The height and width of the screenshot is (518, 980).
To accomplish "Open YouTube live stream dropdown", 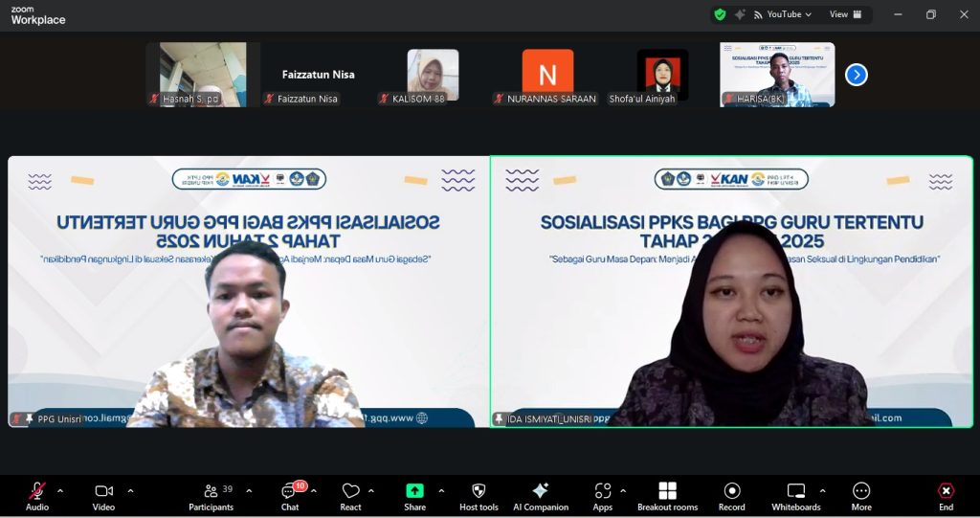I will coord(783,14).
